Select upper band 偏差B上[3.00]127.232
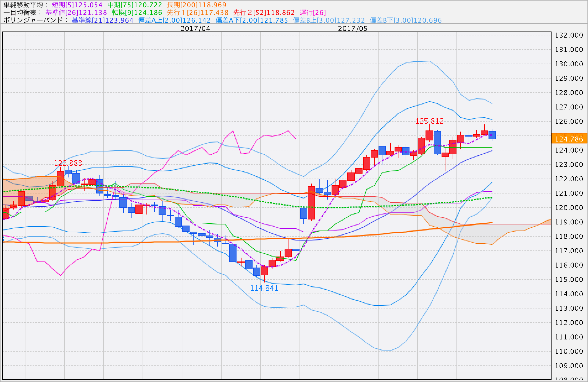 pos(329,20)
